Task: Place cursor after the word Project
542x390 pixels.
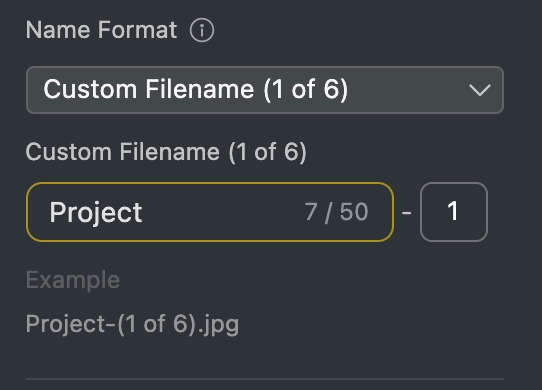Action: [x=143, y=212]
